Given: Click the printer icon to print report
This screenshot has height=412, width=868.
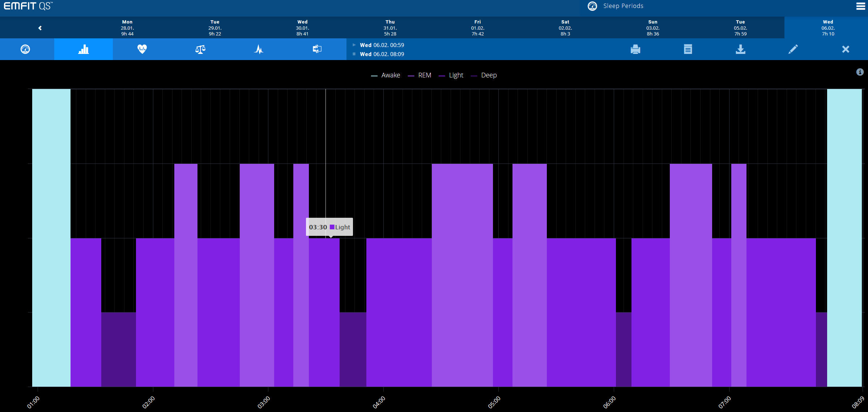Looking at the screenshot, I should 635,49.
